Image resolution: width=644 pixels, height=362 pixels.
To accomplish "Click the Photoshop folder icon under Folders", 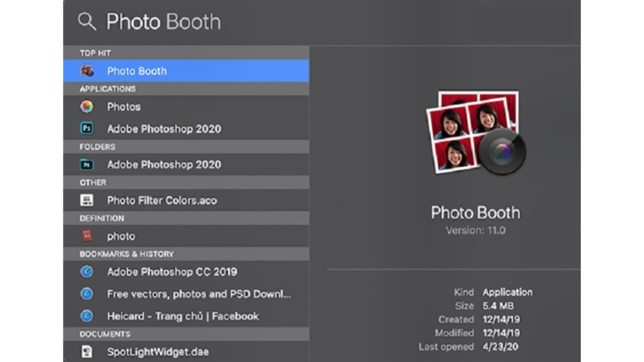I will (87, 165).
